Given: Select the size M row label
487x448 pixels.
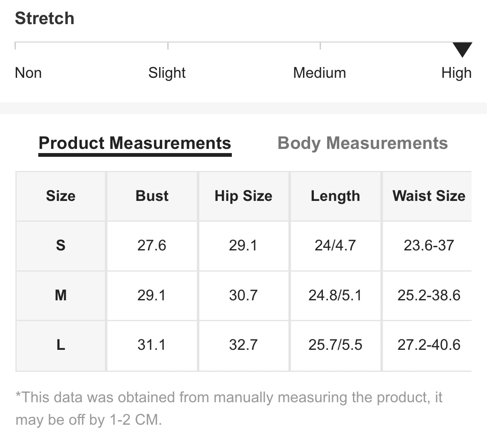Looking at the screenshot, I should 61,295.
